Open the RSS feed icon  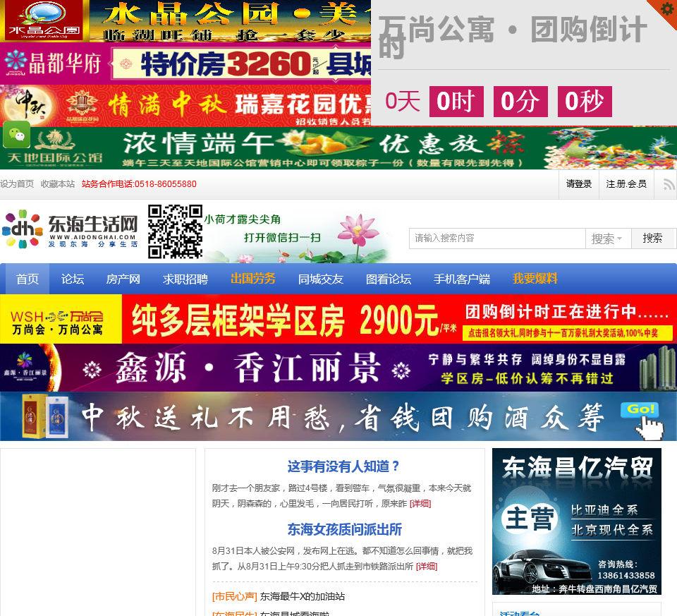coord(669,184)
